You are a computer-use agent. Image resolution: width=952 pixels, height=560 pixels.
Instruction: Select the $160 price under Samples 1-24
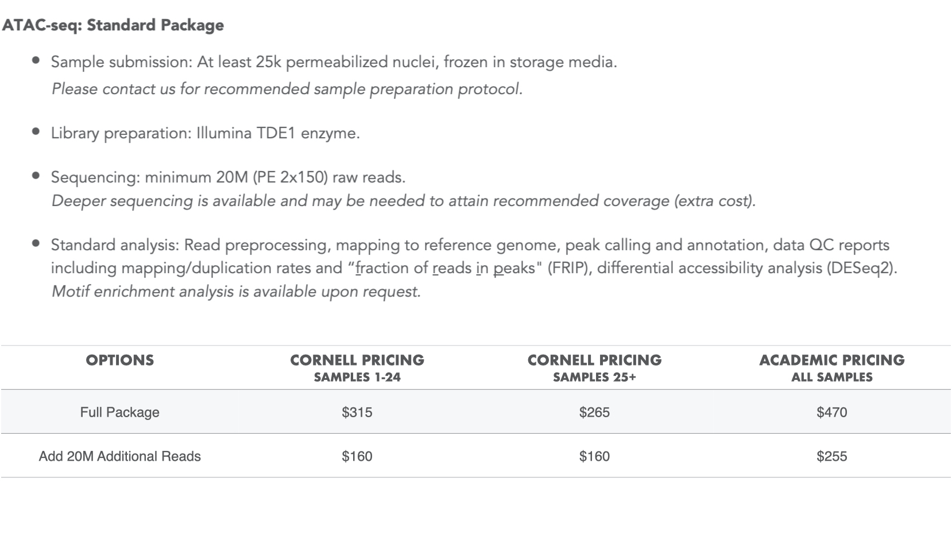[x=357, y=456]
